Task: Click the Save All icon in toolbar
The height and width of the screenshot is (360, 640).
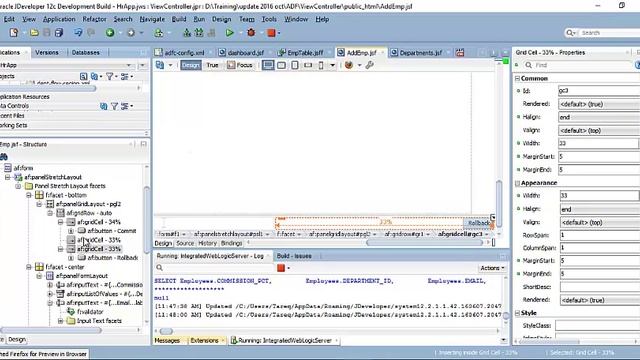Action: coord(59,33)
